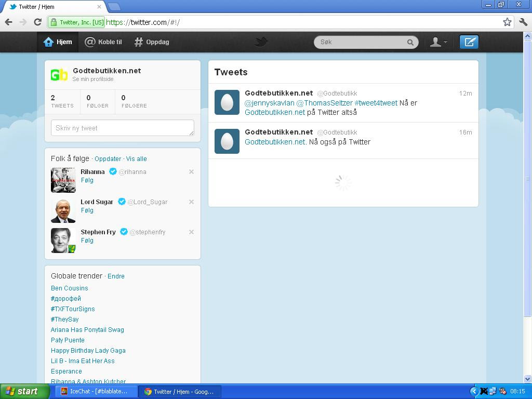Click the address bar URL

coord(143,22)
